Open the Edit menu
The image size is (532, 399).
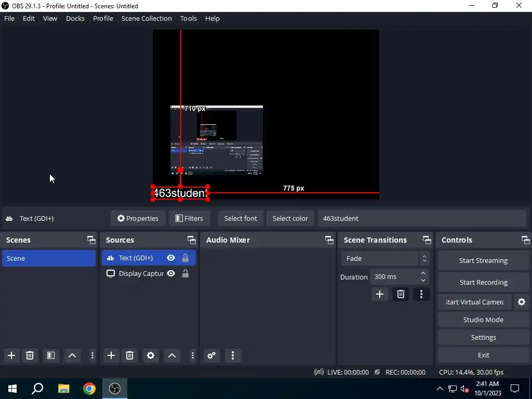[x=29, y=18]
